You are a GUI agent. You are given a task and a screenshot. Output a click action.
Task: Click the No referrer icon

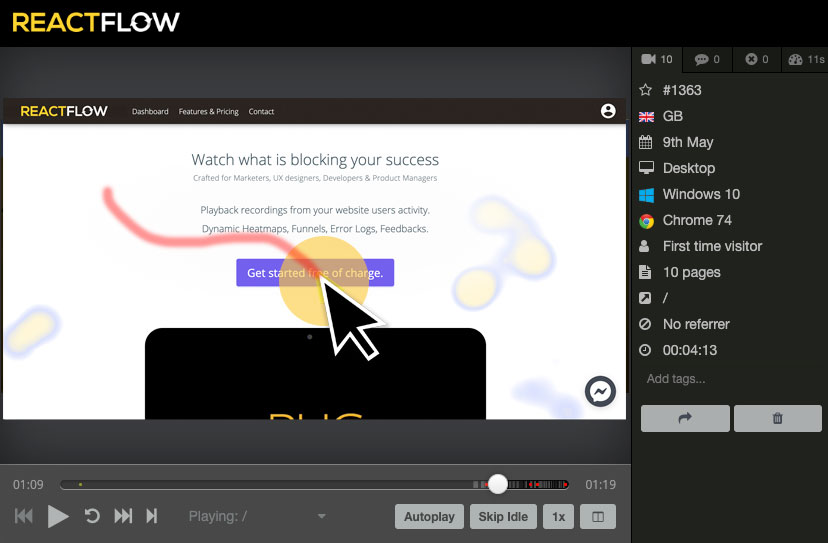645,324
